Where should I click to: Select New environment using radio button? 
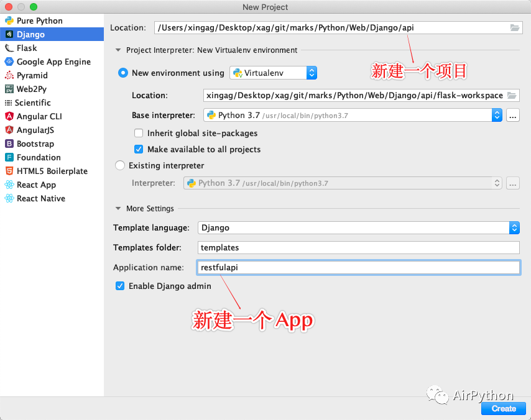coord(123,73)
